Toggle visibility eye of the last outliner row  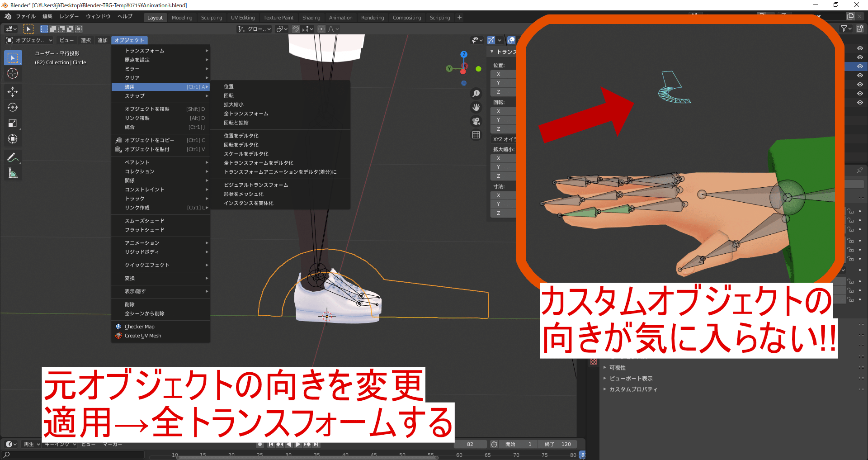[860, 103]
